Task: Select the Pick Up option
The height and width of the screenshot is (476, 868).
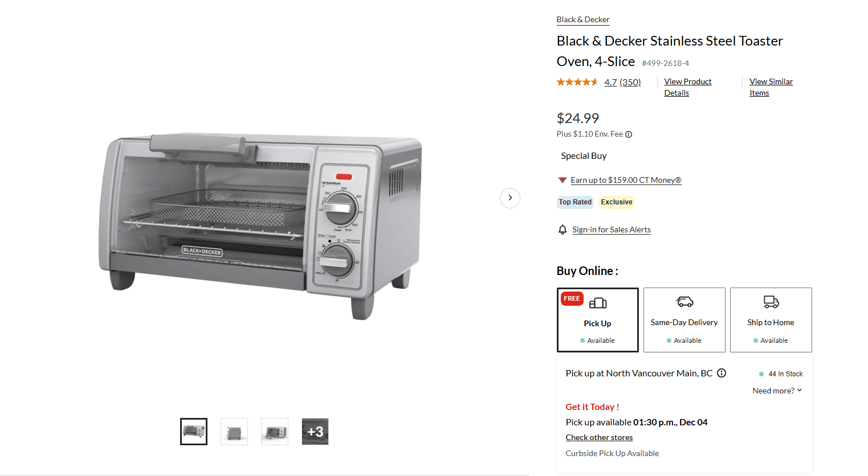Action: tap(598, 320)
